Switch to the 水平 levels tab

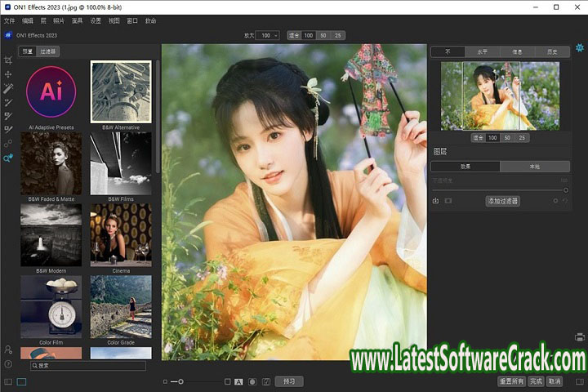pyautogui.click(x=483, y=51)
